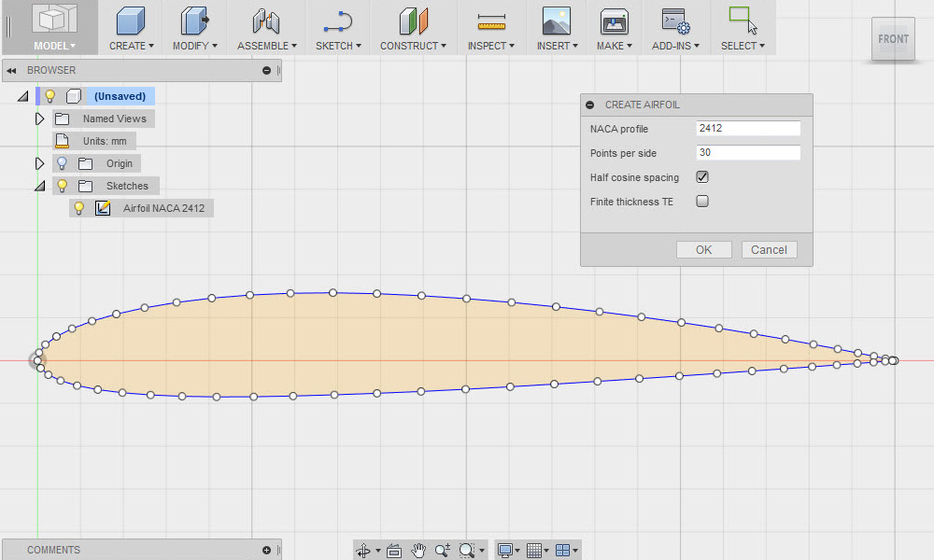Click the ADD-INS scripts icon
Screen dimensions: 934x560
click(675, 21)
